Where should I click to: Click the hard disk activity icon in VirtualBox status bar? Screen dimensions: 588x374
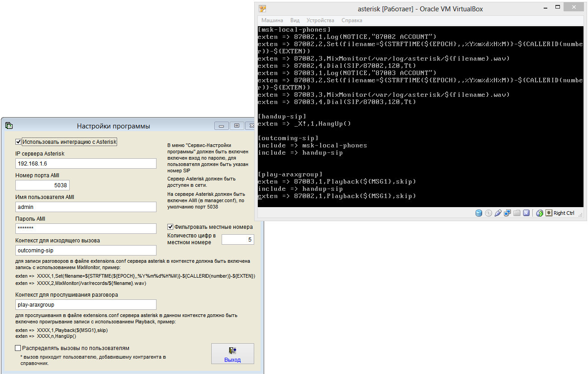(x=479, y=213)
